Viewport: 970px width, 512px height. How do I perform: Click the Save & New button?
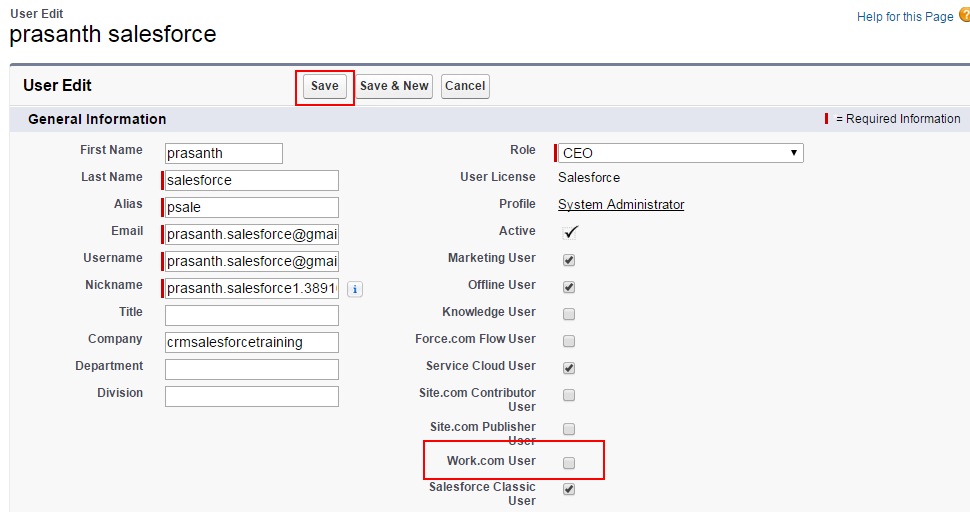pyautogui.click(x=394, y=86)
